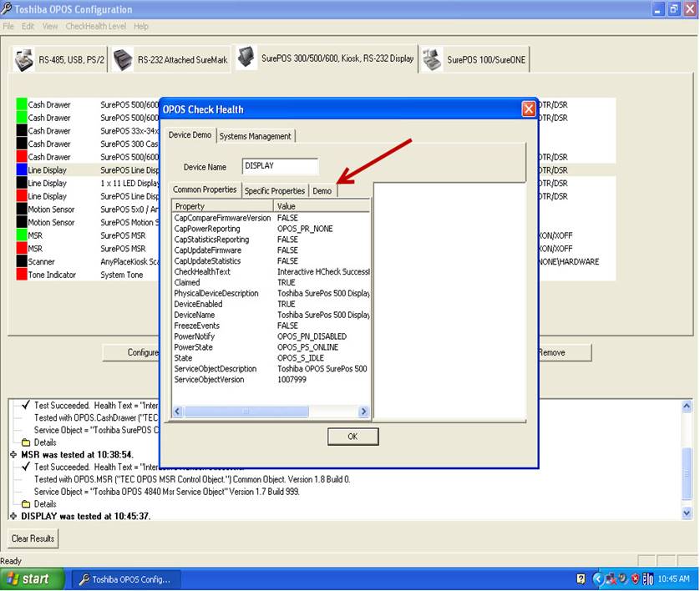
Task: Click the blue status square for Line Display
Action: (22, 170)
